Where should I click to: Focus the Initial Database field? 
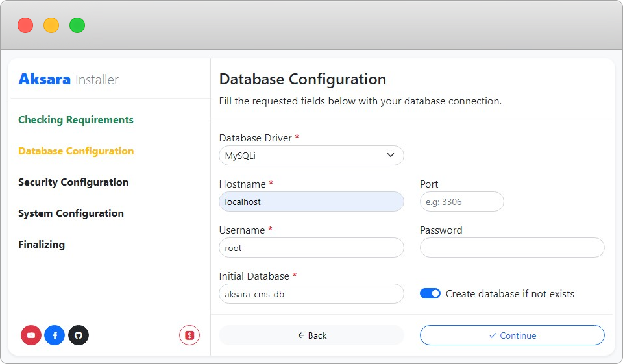311,294
